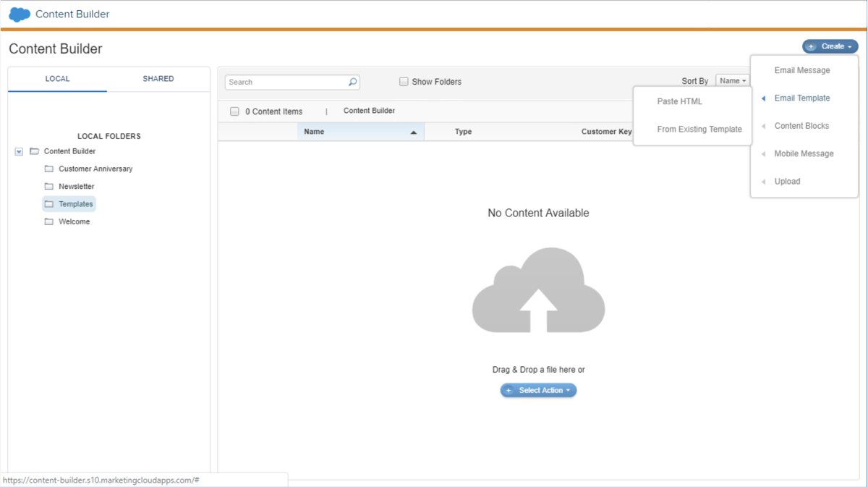
Task: Open the Sort By Name dropdown
Action: coord(733,81)
